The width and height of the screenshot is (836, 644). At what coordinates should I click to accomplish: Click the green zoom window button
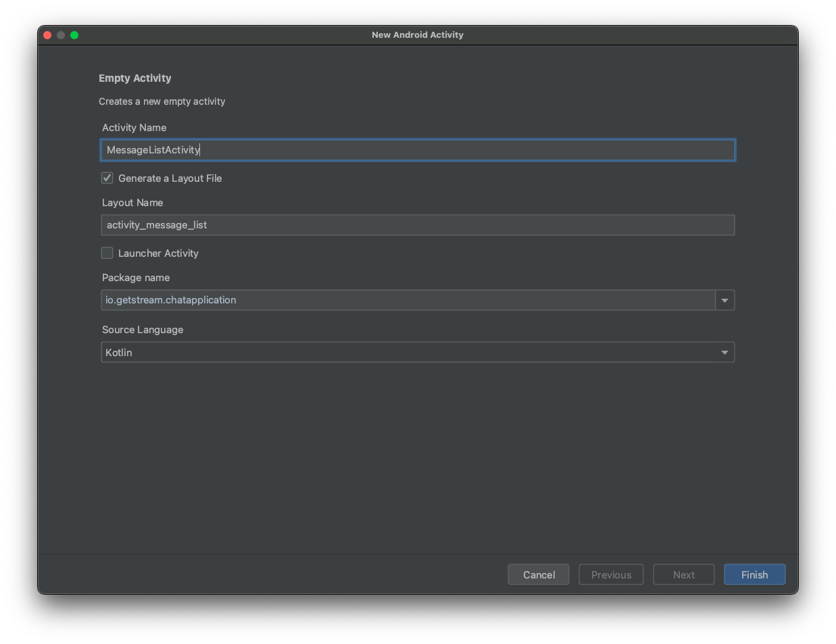[74, 35]
